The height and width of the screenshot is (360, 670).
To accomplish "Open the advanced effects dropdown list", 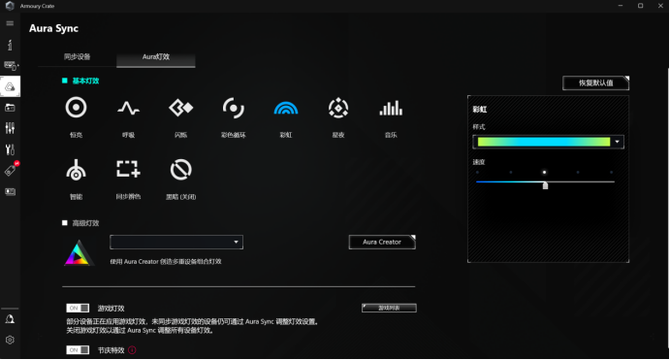I will point(176,242).
